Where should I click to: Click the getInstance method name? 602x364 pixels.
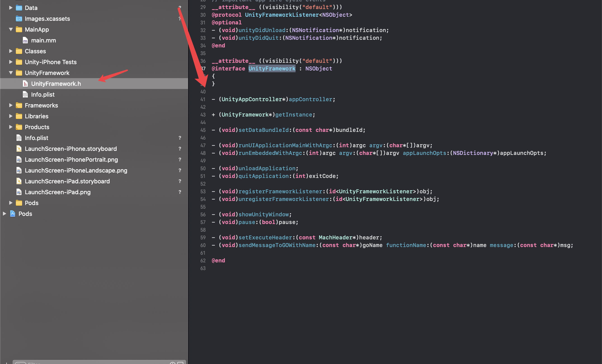click(294, 115)
